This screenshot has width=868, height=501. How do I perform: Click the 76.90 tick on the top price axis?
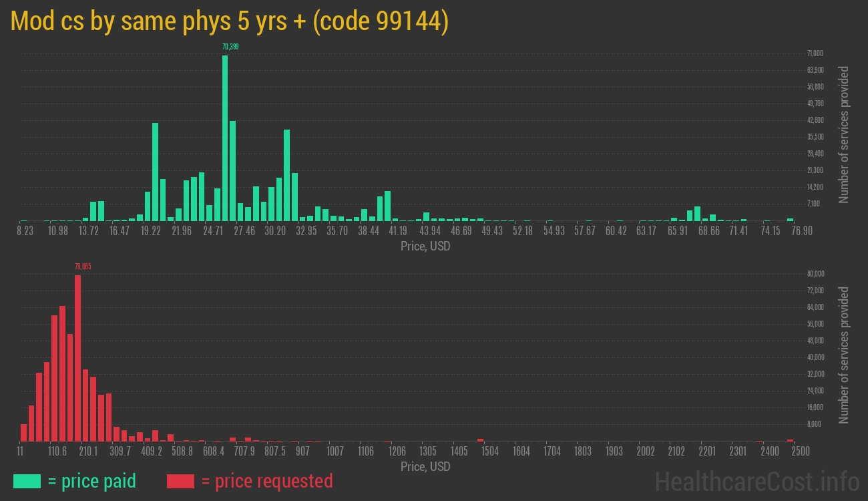801,230
